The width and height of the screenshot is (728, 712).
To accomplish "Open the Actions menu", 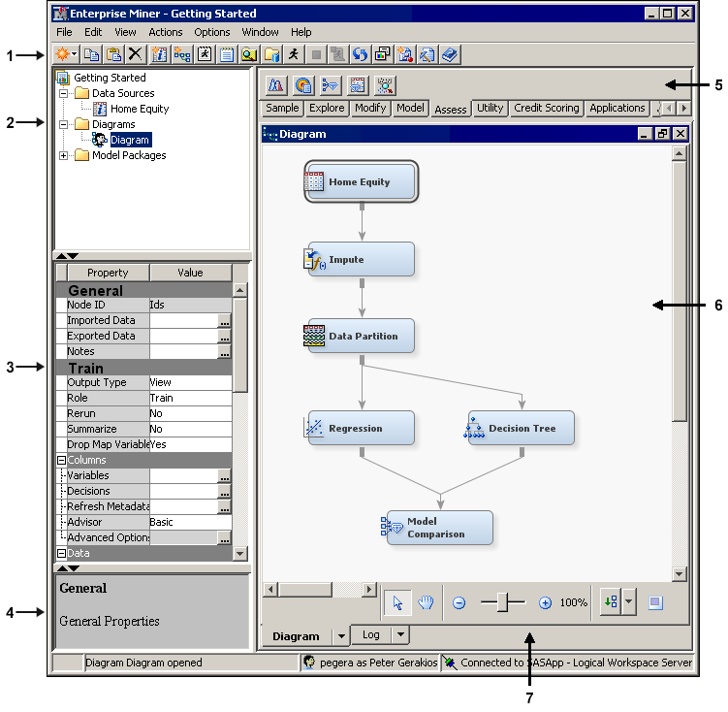I will [x=166, y=32].
